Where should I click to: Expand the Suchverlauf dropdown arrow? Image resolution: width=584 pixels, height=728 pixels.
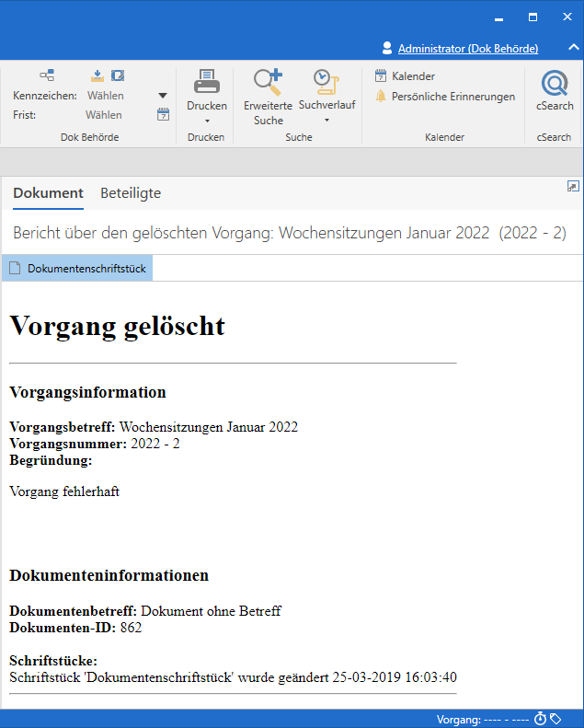[x=326, y=121]
